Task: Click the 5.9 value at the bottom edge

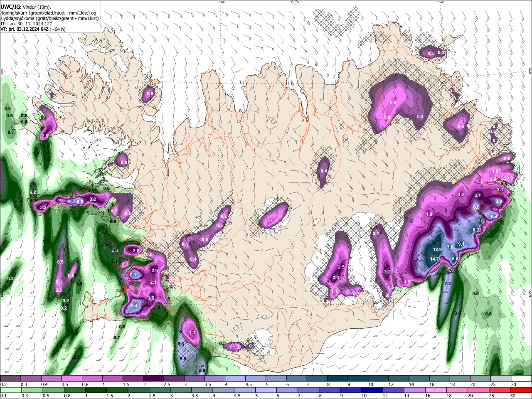Action: [x=202, y=370]
